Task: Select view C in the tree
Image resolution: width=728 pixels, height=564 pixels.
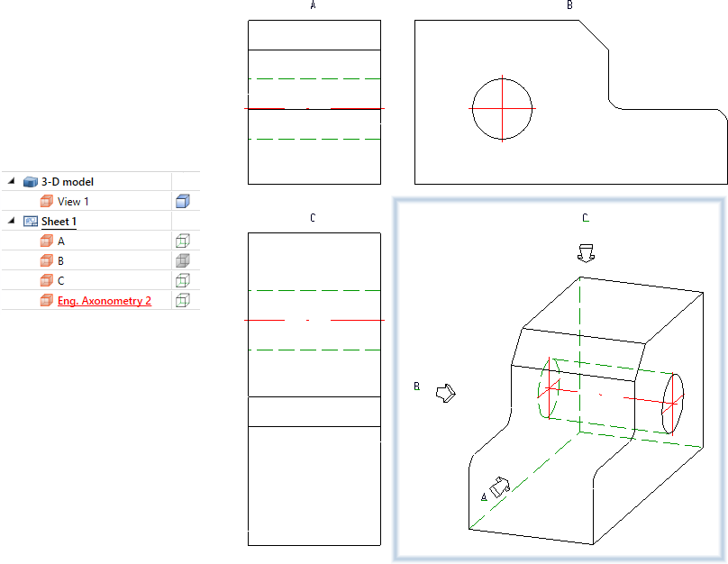Action: pyautogui.click(x=61, y=281)
